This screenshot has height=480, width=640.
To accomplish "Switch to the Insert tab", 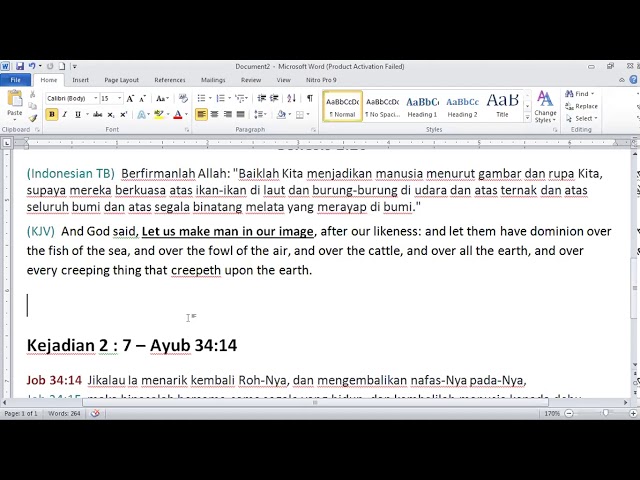I will coord(80,80).
